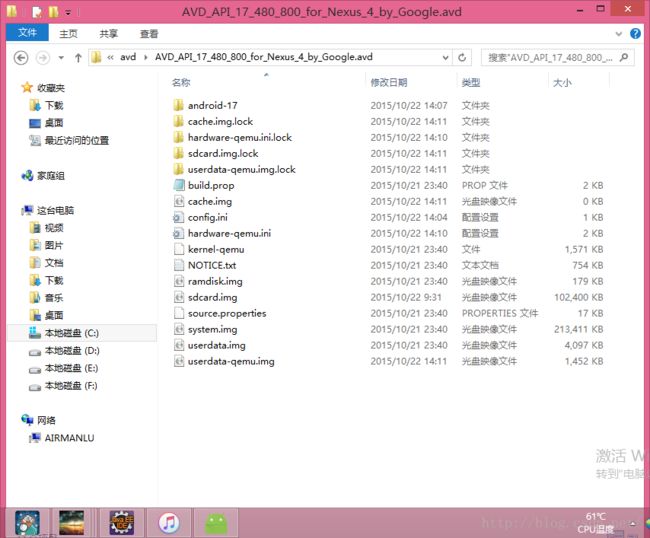Select 网络 in navigation pane
The width and height of the screenshot is (650, 538).
(46, 420)
